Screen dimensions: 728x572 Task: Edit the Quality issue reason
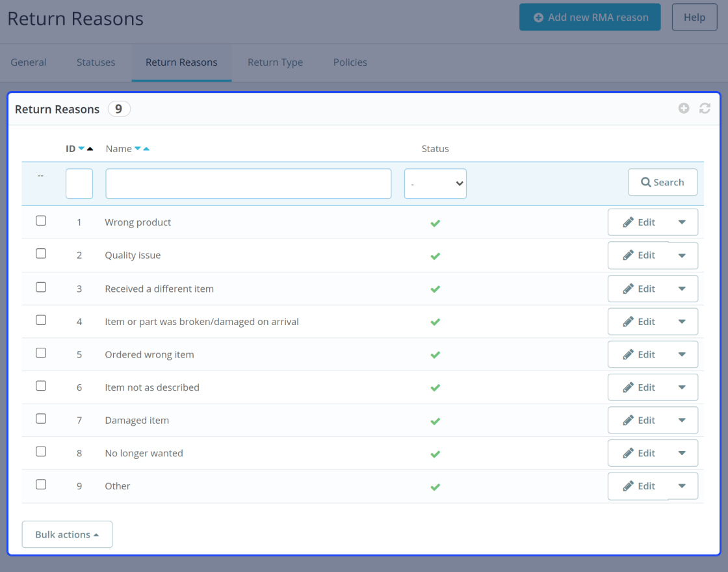(639, 255)
